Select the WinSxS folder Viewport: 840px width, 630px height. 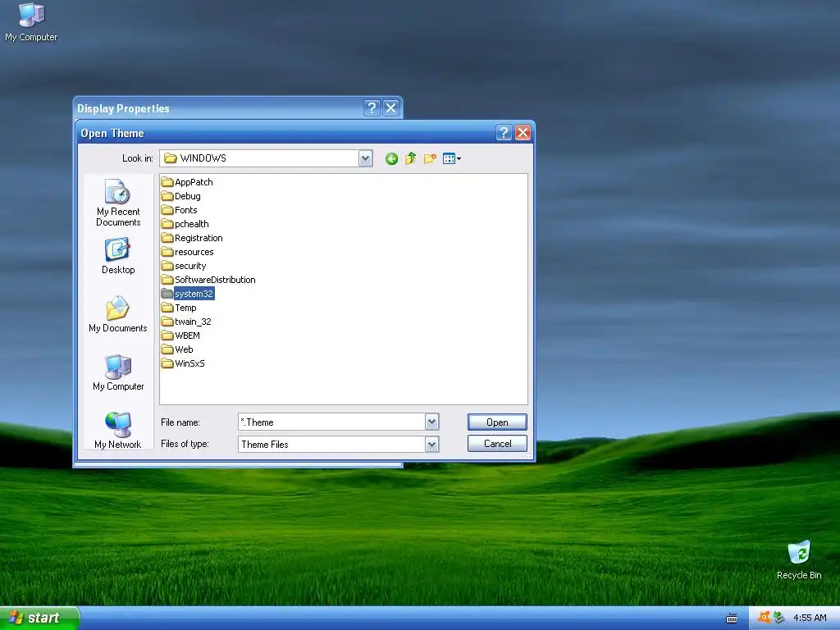[x=183, y=363]
